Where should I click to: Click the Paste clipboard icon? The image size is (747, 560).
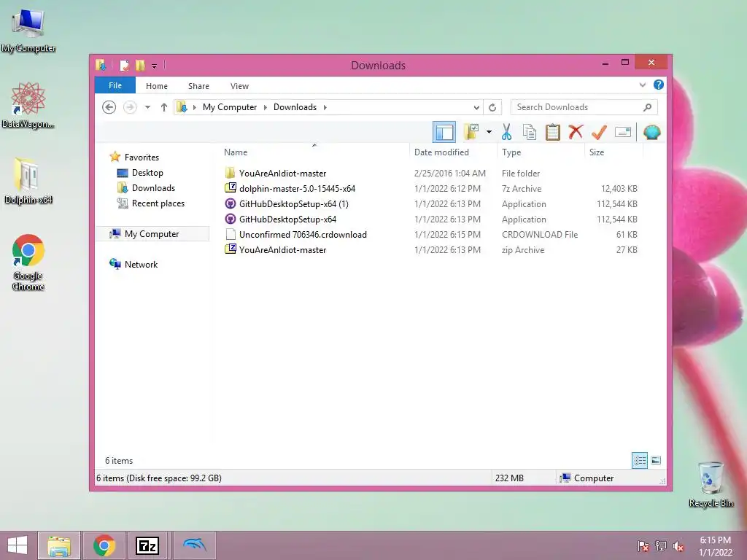point(553,132)
